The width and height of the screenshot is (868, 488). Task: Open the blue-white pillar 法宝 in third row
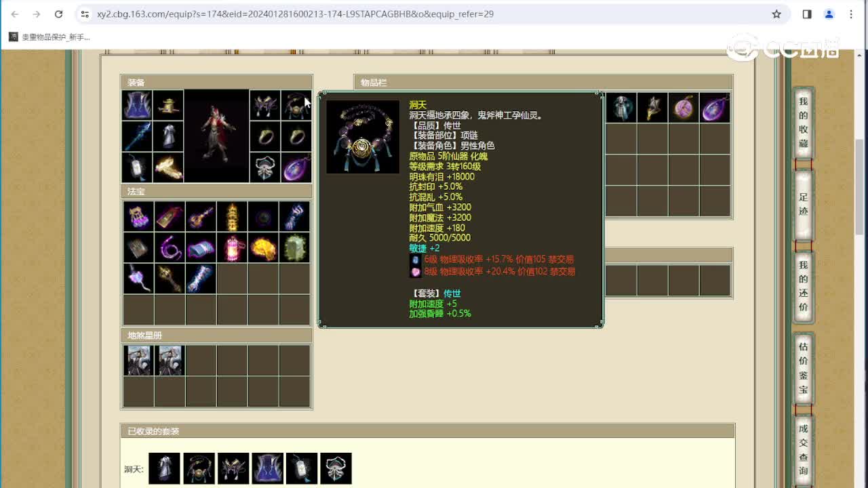pos(201,279)
